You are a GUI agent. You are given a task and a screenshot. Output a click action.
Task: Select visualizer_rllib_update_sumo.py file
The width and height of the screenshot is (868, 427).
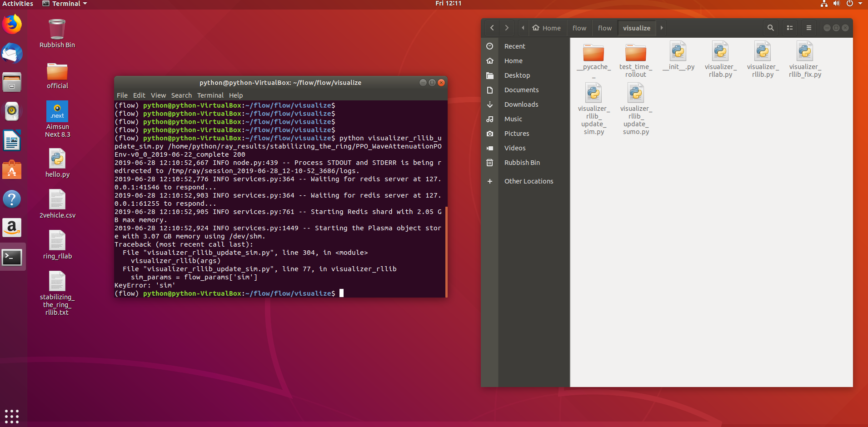tap(636, 109)
